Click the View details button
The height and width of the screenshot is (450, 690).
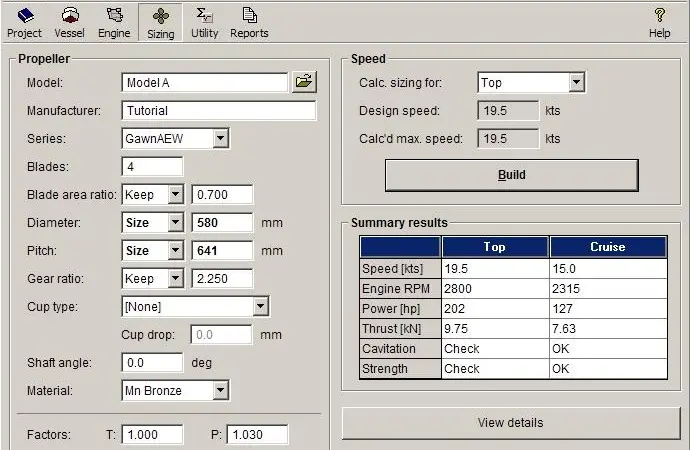click(511, 423)
